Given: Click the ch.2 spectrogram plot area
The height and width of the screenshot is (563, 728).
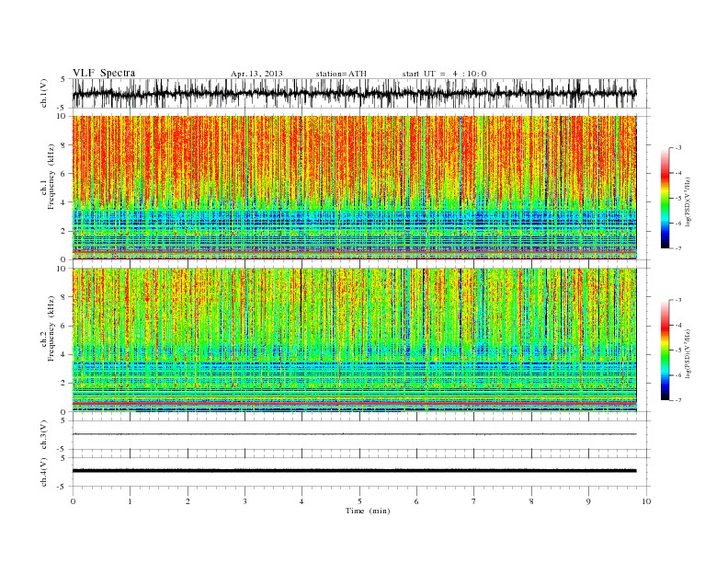Looking at the screenshot, I should 355,340.
